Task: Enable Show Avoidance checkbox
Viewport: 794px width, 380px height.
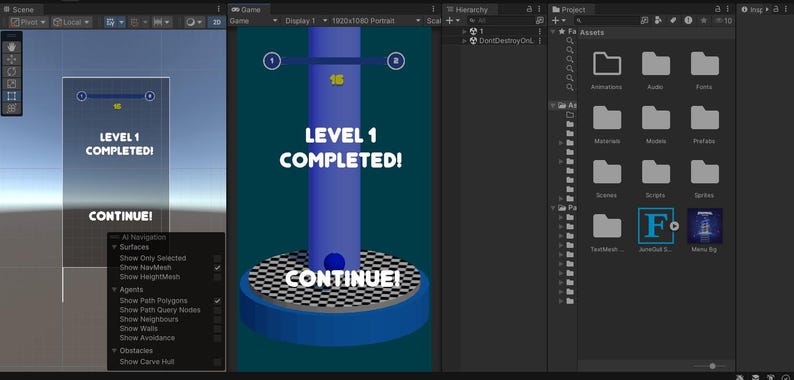Action: (217, 338)
